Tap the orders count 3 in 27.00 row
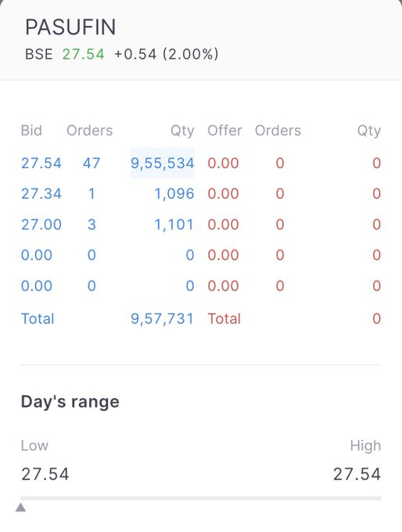Image resolution: width=402 pixels, height=532 pixels. pyautogui.click(x=92, y=225)
